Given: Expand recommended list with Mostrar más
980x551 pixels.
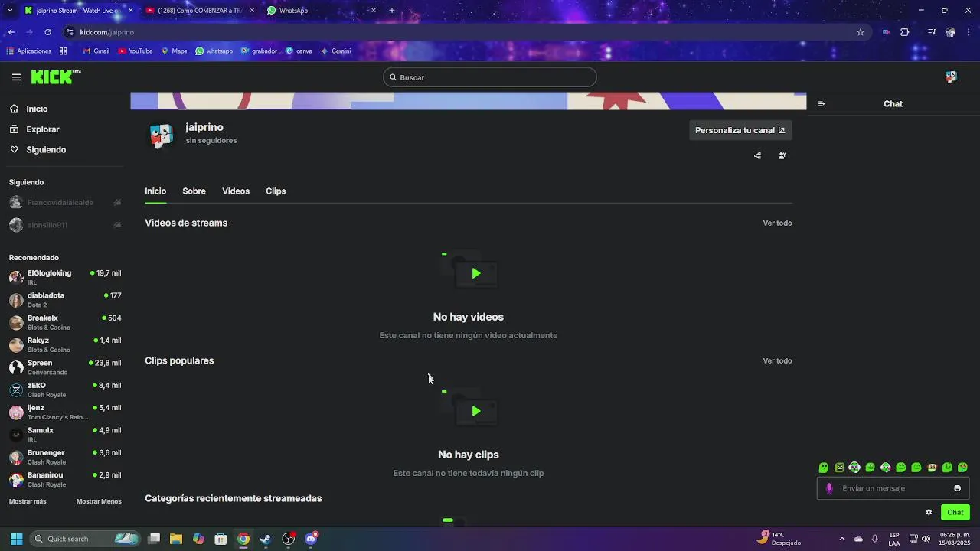Looking at the screenshot, I should 28,501.
